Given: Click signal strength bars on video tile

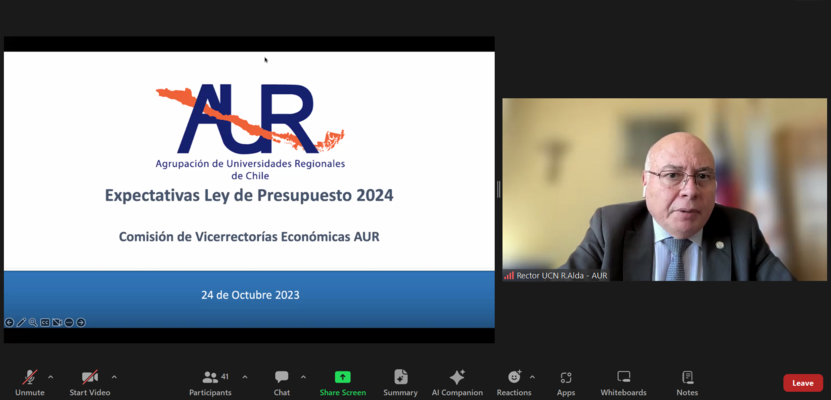Looking at the screenshot, I should (509, 275).
